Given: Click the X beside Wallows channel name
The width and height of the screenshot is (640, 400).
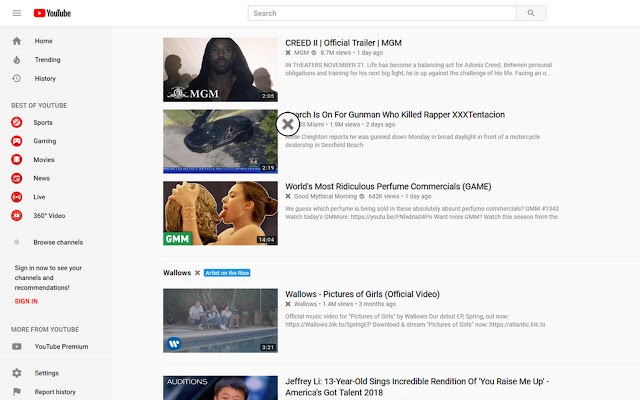Looking at the screenshot, I should (x=288, y=304).
